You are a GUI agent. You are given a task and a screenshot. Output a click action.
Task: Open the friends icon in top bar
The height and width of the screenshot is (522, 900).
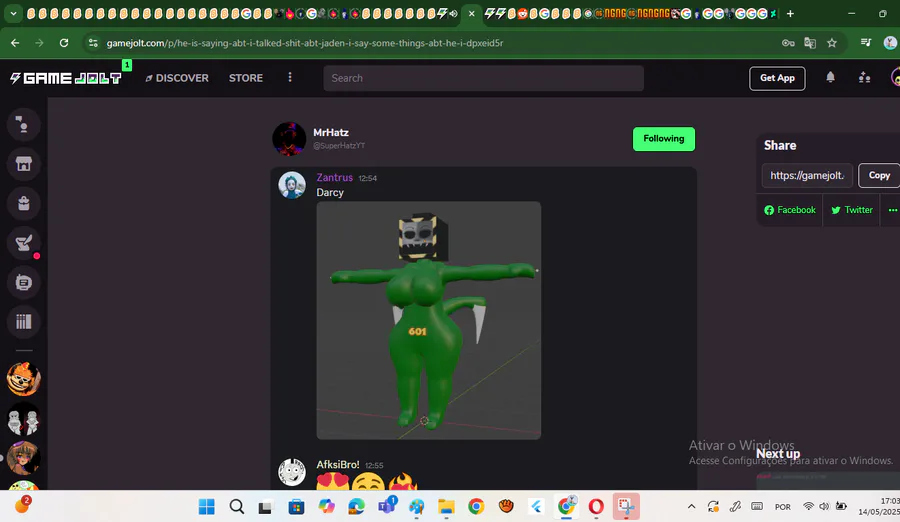point(864,78)
